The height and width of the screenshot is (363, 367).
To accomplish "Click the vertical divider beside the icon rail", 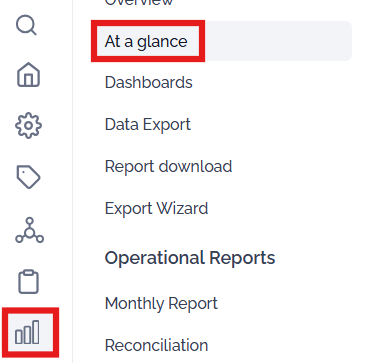I will tap(72, 181).
